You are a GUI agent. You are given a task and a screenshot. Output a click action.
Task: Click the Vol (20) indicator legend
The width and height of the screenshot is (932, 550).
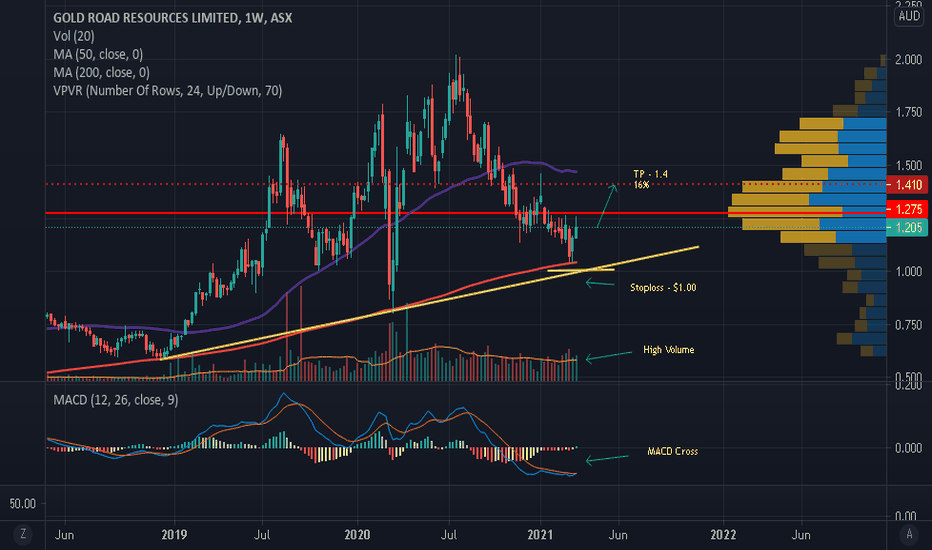[x=74, y=36]
